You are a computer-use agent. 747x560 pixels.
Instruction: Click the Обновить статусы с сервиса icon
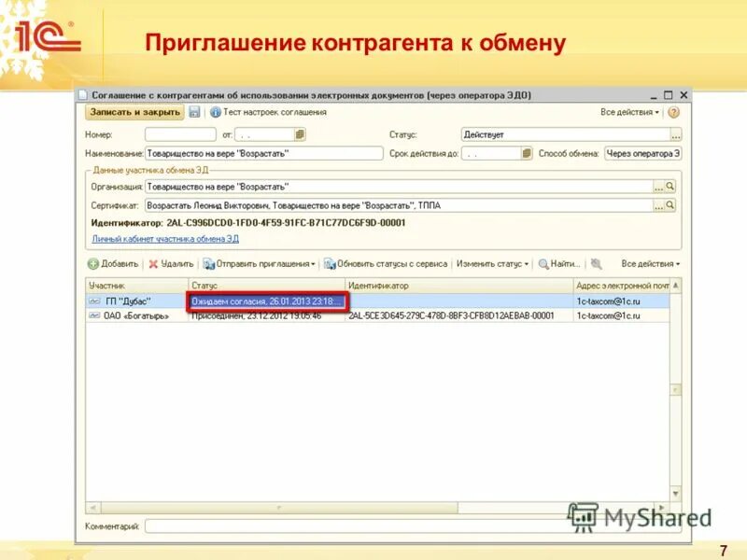pos(330,262)
